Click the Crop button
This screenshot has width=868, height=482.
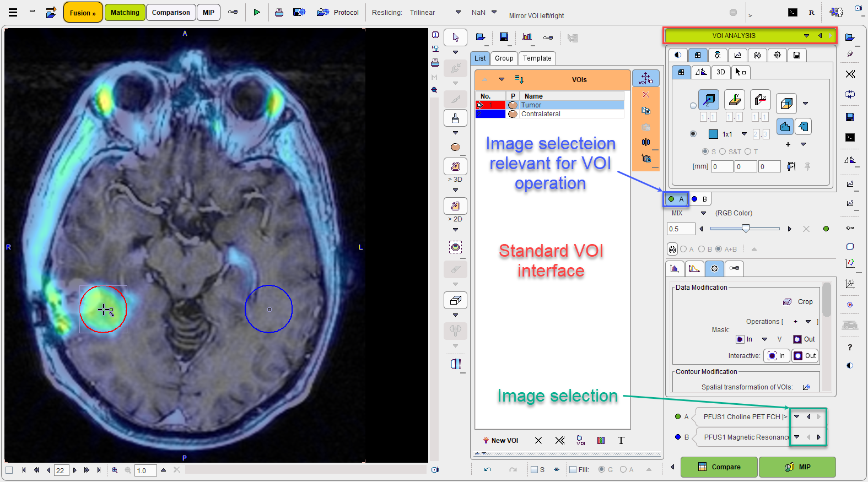(798, 302)
